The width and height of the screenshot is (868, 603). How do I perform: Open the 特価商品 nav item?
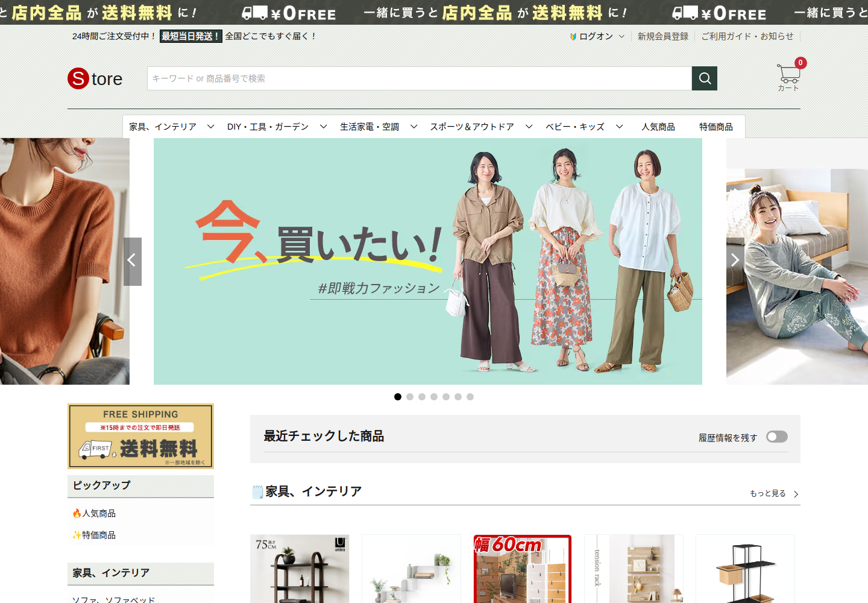click(x=716, y=127)
